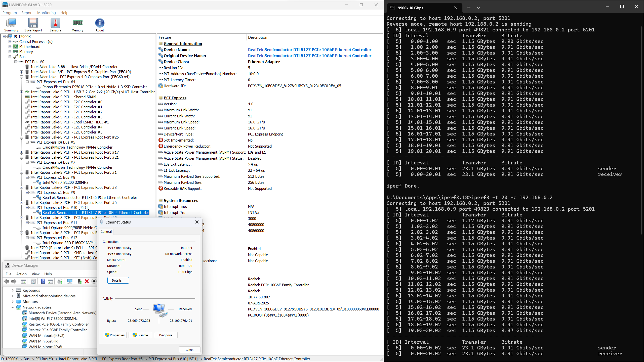644x362 pixels.
Task: Click Device Manager red X uninstall icon
Action: click(87, 281)
